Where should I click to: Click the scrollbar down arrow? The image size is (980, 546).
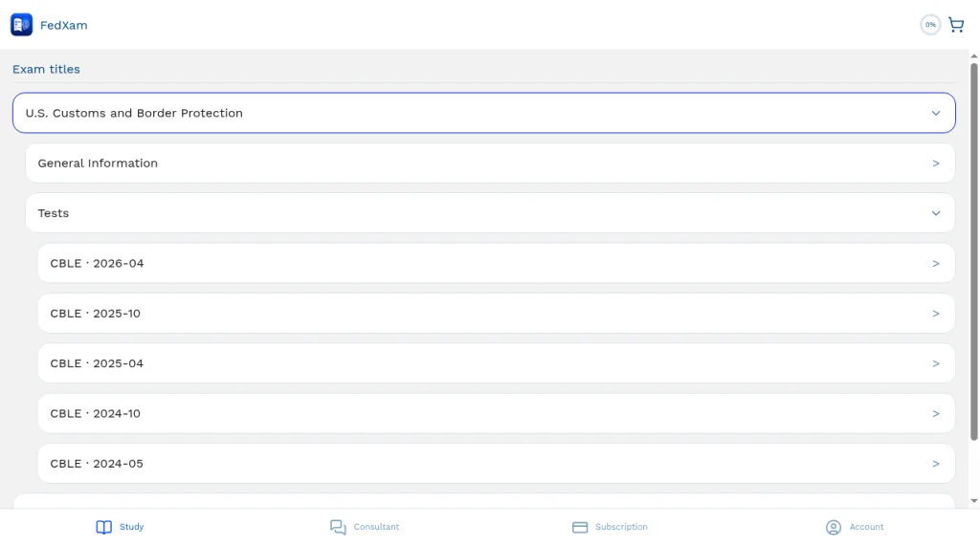tap(973, 501)
